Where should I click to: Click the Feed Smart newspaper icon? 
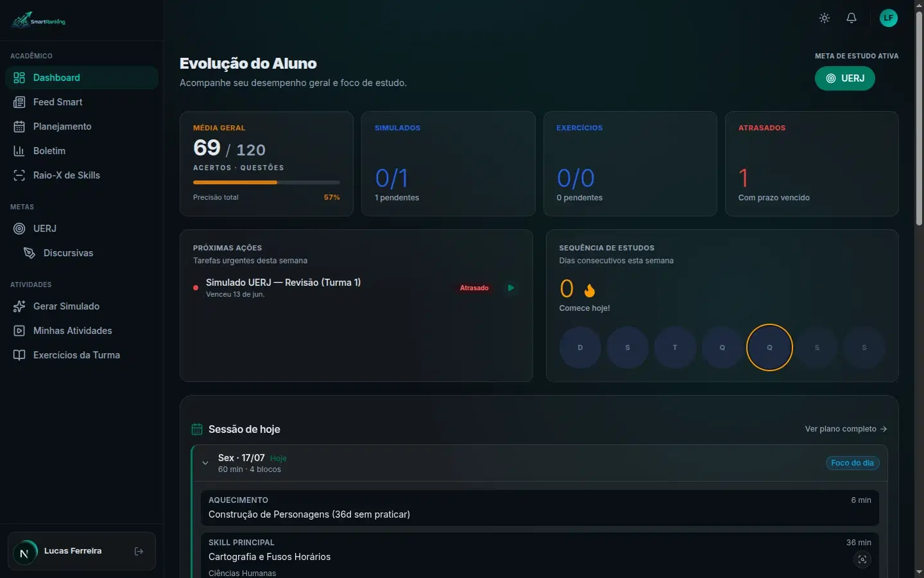19,102
